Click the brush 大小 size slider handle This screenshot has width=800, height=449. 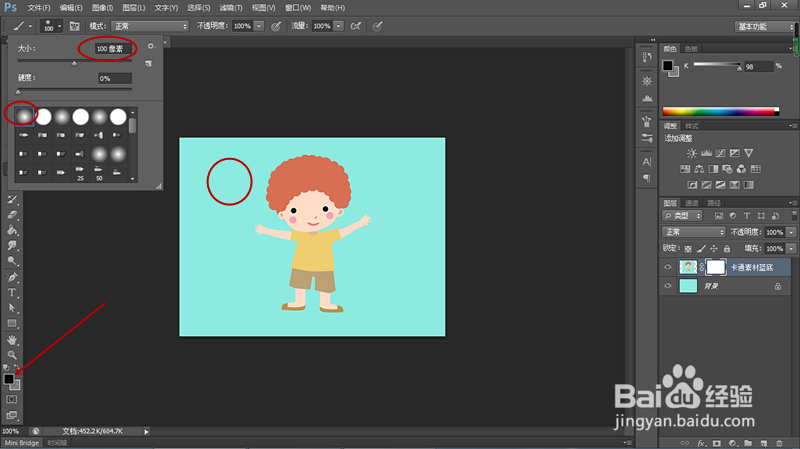point(74,63)
